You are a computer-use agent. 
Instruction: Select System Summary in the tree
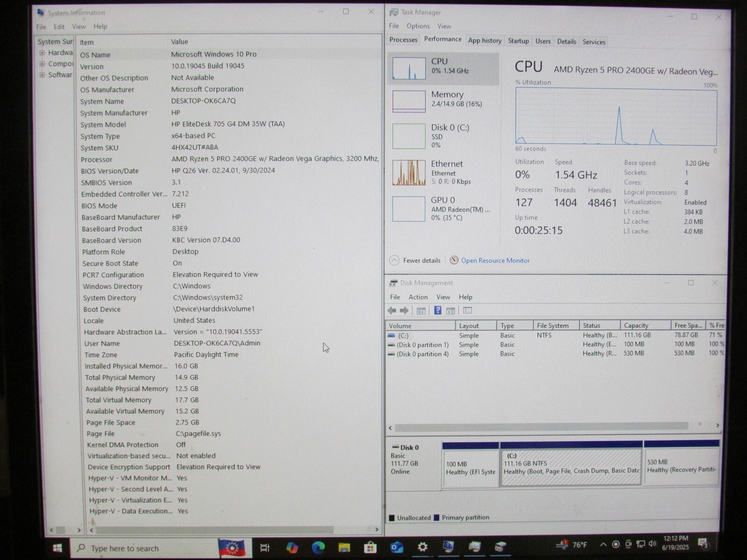coord(55,42)
